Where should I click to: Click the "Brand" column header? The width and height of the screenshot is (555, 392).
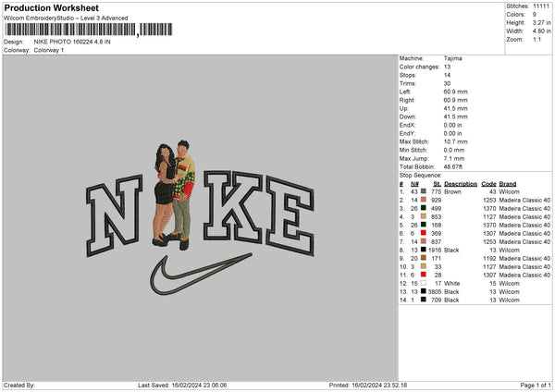[x=508, y=184]
